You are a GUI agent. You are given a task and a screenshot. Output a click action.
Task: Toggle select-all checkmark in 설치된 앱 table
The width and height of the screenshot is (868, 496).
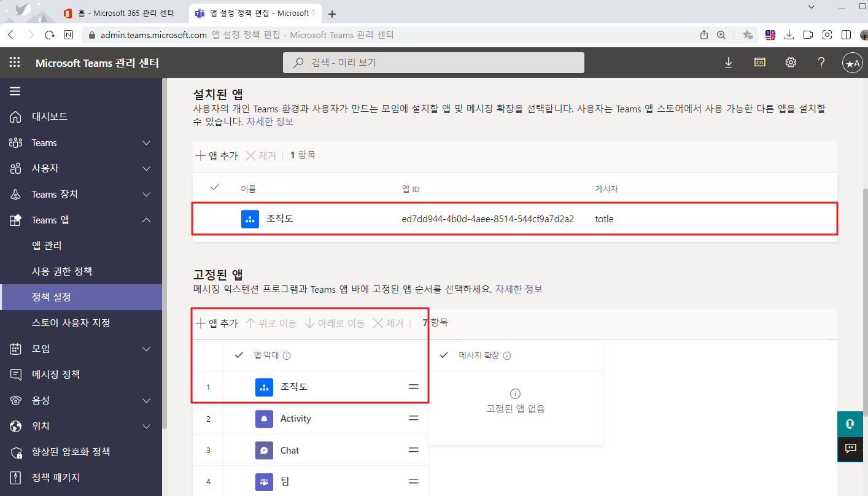click(214, 188)
